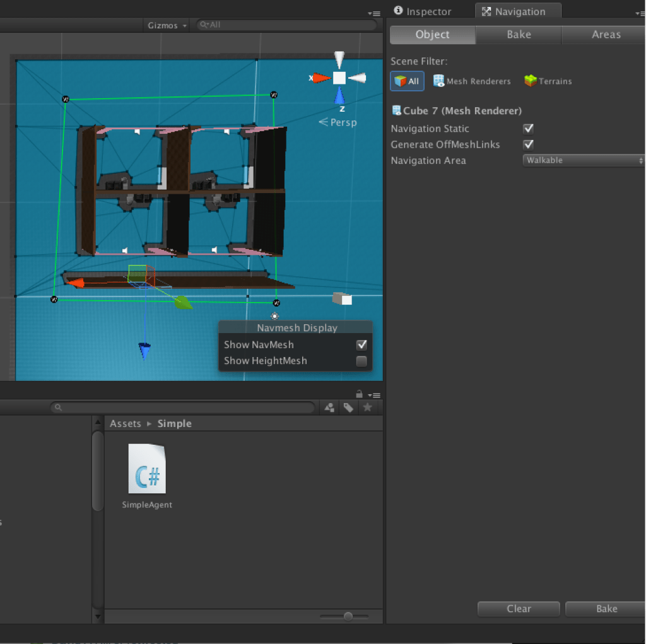
Task: Open the Gizmos dropdown menu
Action: pyautogui.click(x=167, y=25)
